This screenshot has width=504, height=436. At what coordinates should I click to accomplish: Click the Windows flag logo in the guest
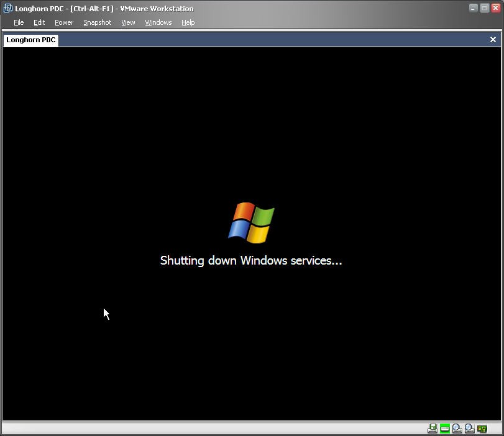[251, 222]
